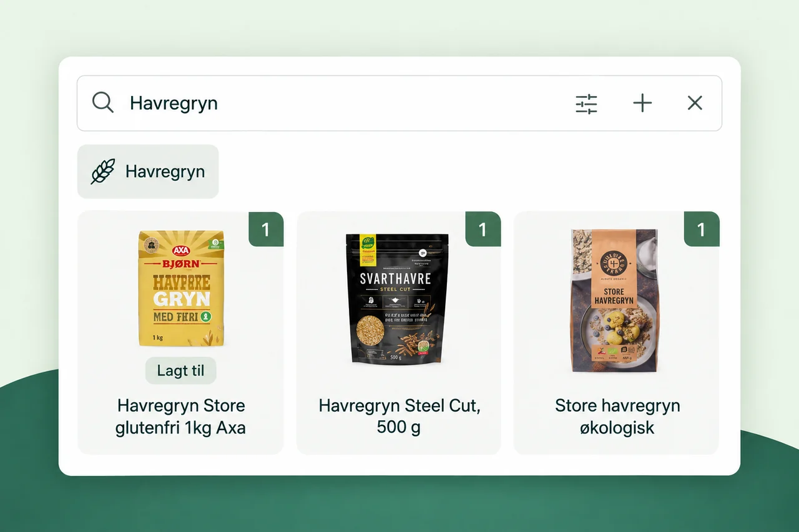The image size is (799, 532).
Task: Open the filter settings sliders icon
Action: [x=586, y=104]
